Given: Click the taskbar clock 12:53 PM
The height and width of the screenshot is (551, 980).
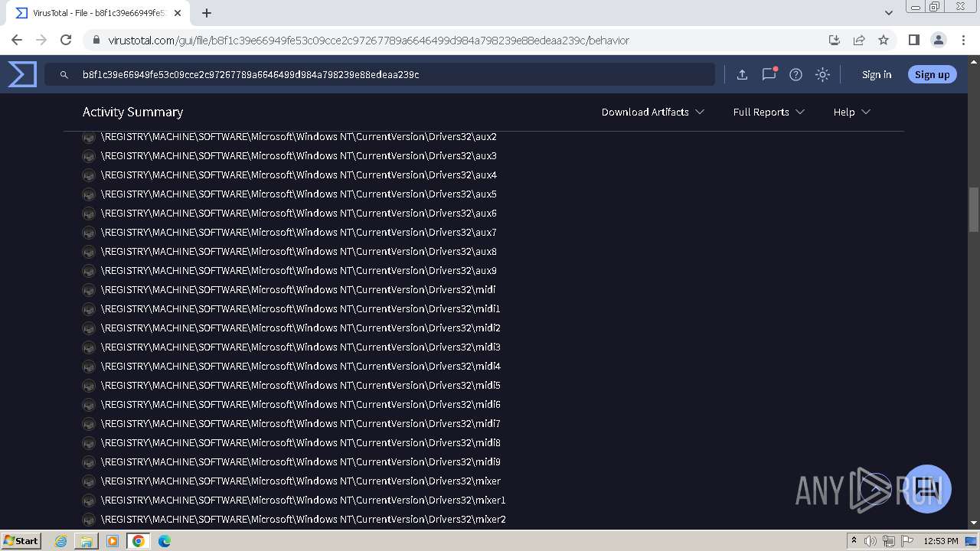Looking at the screenshot, I should point(940,541).
